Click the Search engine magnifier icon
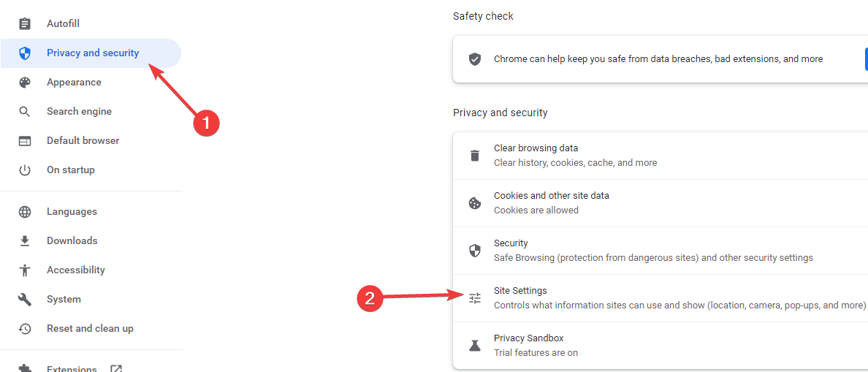 (x=25, y=112)
